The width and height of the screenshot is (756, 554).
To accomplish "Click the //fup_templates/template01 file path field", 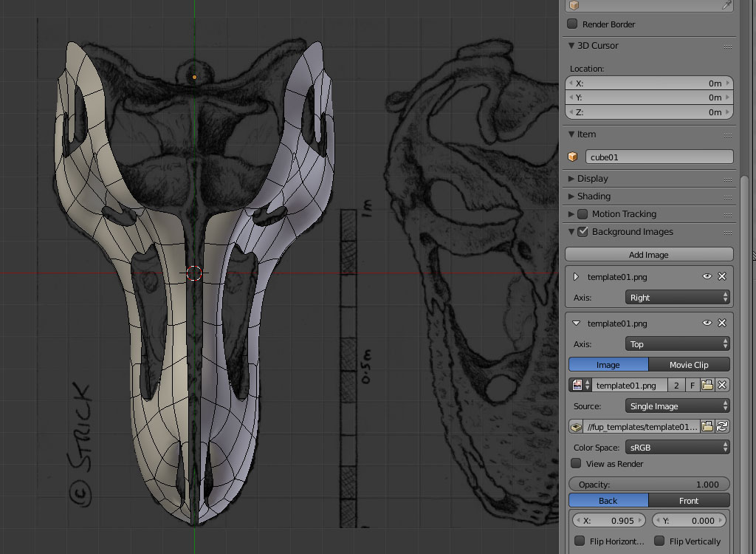I will 642,427.
